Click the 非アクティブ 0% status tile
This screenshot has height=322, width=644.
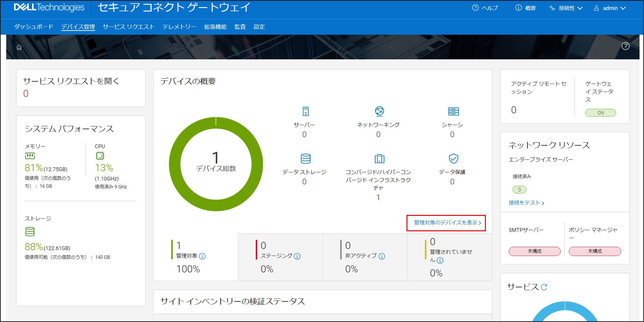tap(365, 257)
